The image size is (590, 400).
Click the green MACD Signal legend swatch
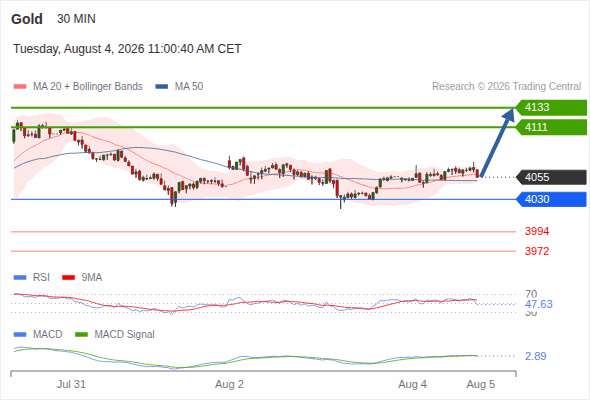pos(81,335)
